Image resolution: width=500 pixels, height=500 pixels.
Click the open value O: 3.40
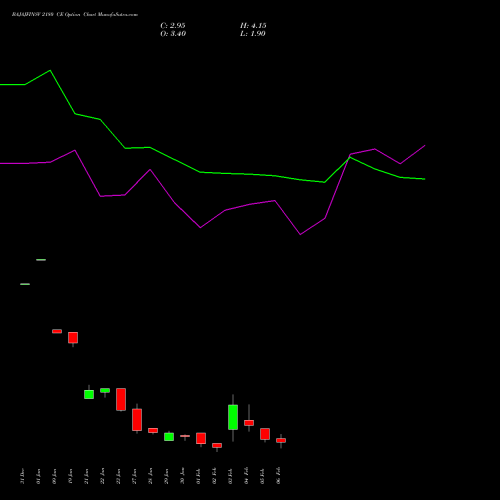click(x=173, y=34)
